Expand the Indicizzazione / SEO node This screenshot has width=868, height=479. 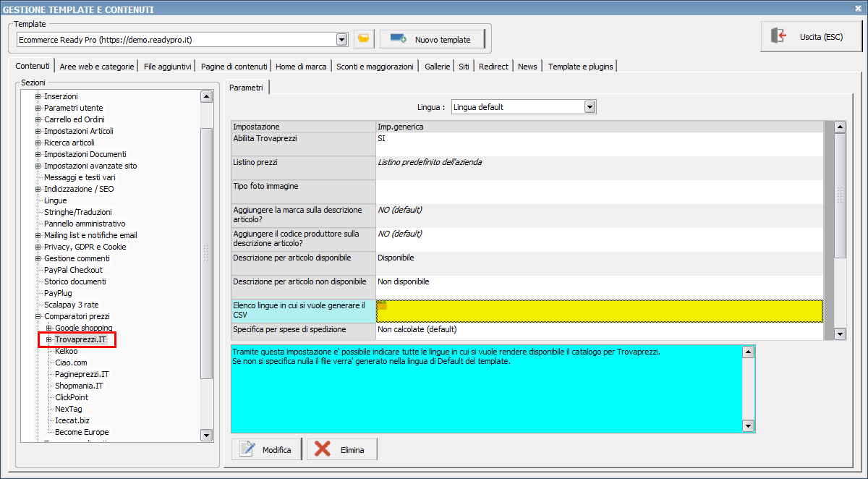tap(38, 189)
